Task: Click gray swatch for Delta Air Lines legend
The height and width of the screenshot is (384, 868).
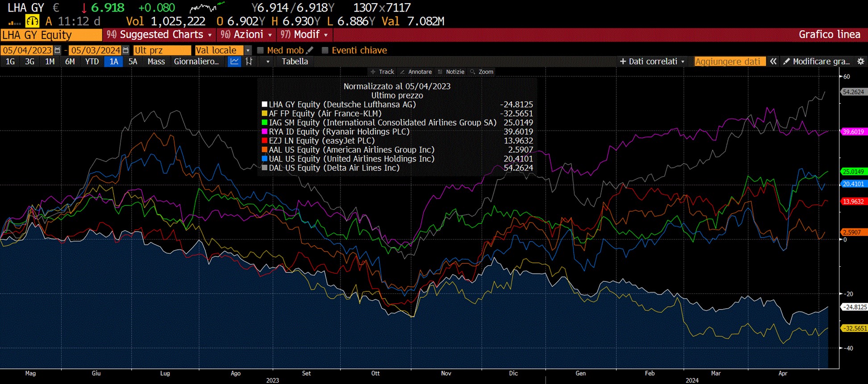Action: pyautogui.click(x=264, y=168)
